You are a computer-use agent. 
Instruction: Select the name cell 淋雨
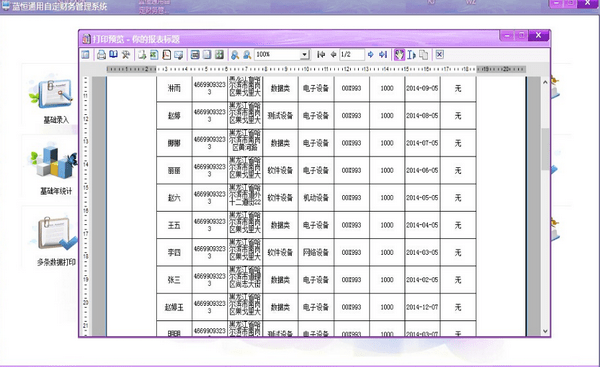[x=174, y=88]
